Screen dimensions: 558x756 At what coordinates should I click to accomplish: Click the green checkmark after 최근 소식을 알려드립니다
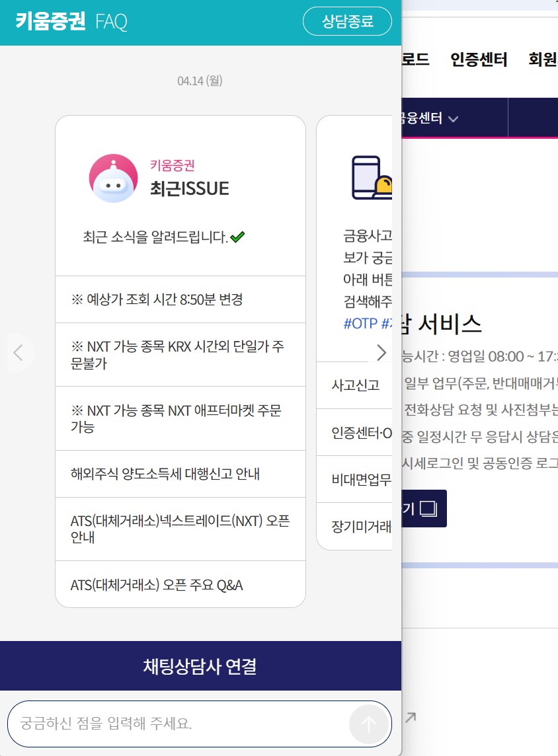237,237
